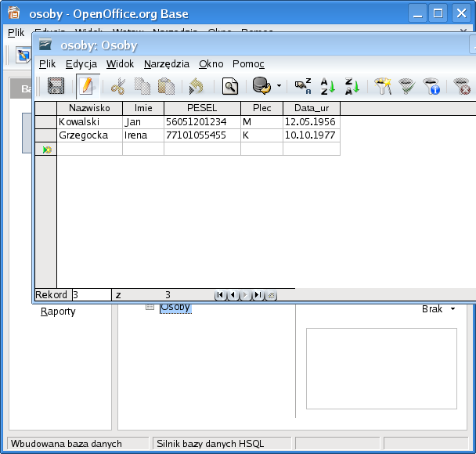The image size is (476, 454).
Task: Click the New record navigation button
Action: click(x=271, y=295)
